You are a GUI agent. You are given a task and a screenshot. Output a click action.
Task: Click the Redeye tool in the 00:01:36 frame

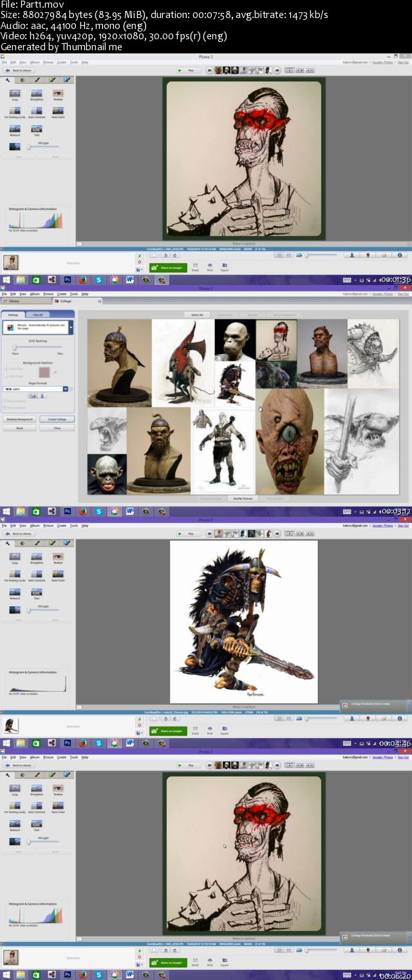[58, 94]
